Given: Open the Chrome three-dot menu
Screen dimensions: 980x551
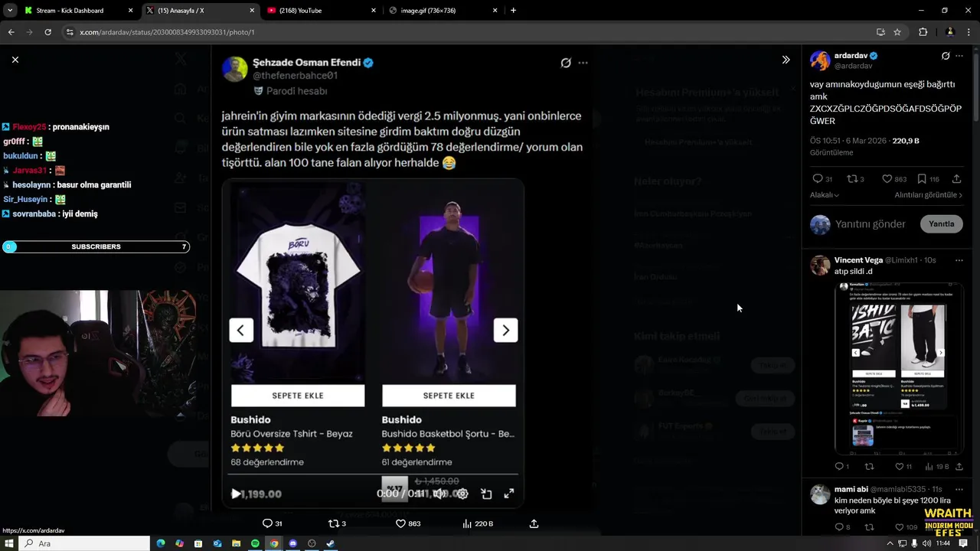Looking at the screenshot, I should tap(969, 32).
